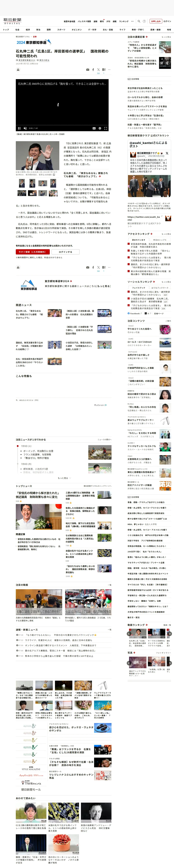Viewport: 174px width, 868px height.
Task: Open 朝日新聞デジタルのトップページへ link
Action: pos(97,486)
